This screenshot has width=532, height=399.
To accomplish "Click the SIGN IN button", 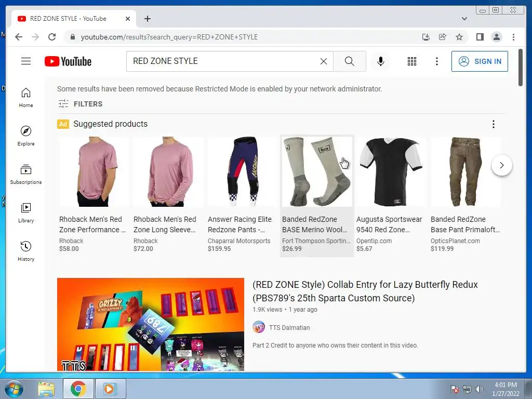I will pyautogui.click(x=480, y=61).
